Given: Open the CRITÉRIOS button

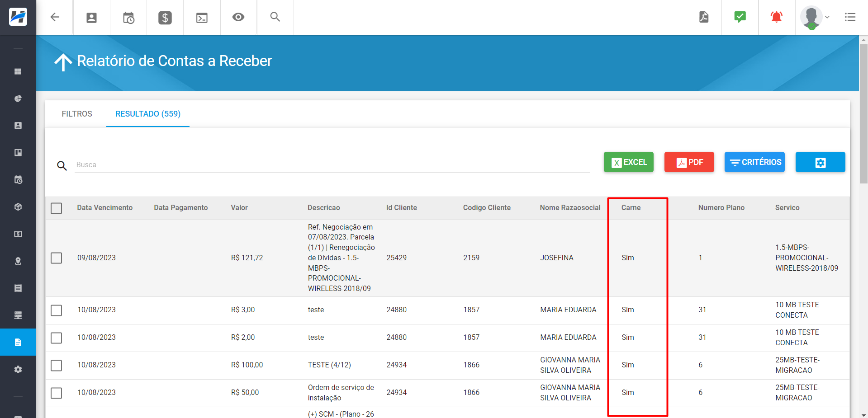Looking at the screenshot, I should (x=755, y=162).
